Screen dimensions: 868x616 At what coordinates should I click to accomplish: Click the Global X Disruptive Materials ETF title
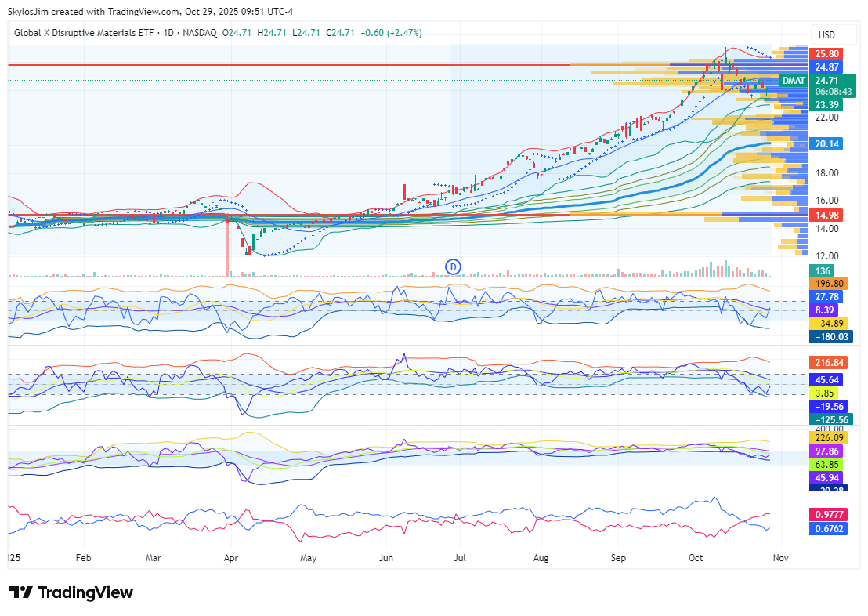[x=82, y=33]
